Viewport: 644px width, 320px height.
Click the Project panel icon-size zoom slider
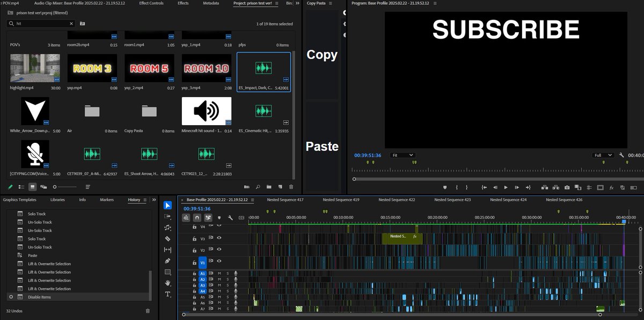tap(55, 187)
